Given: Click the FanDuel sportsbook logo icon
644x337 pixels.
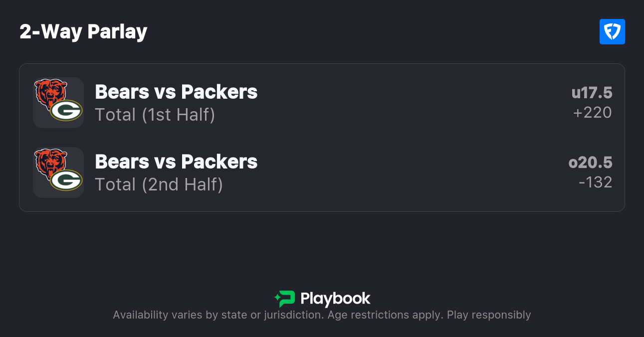Looking at the screenshot, I should click(612, 32).
